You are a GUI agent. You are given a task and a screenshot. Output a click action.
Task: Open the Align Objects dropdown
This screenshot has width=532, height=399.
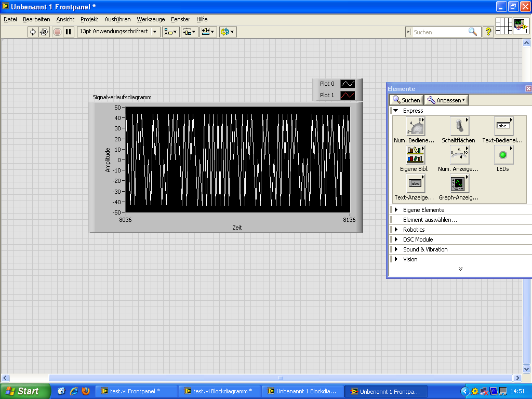[x=170, y=32]
